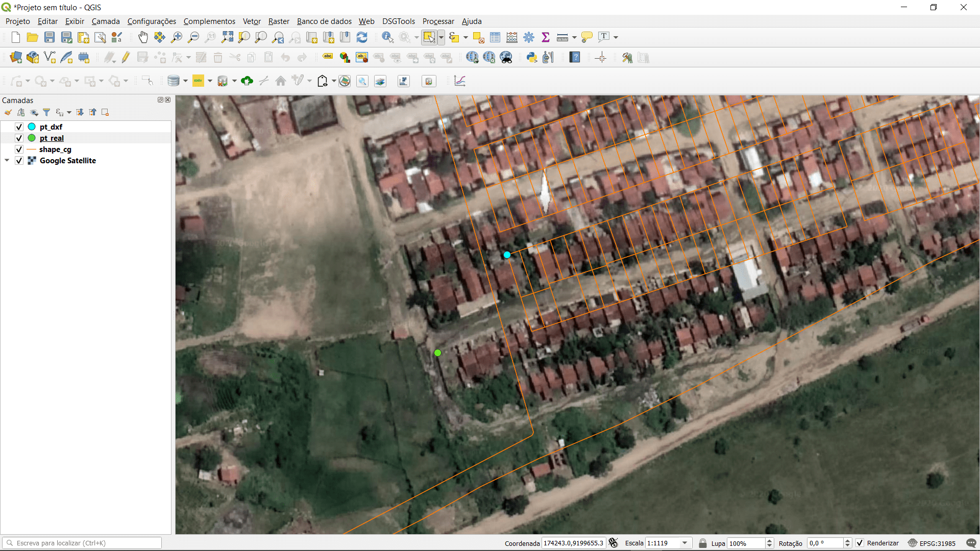This screenshot has height=551, width=980.
Task: Open the select features tool dropdown arrow
Action: coord(441,37)
